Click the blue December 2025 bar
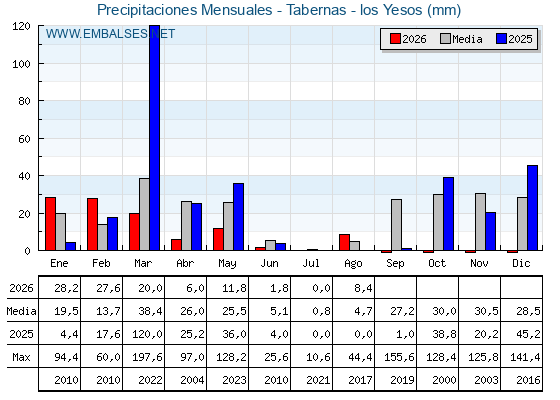This screenshot has height=400, width=560. [x=532, y=208]
